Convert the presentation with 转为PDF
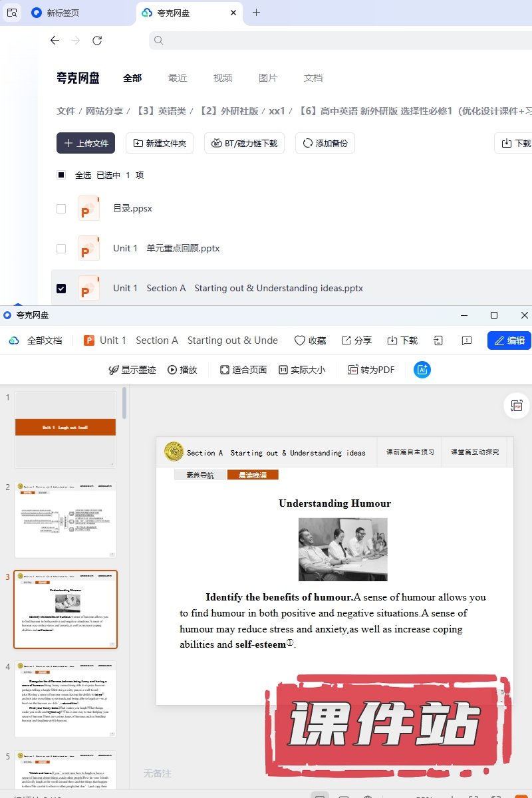This screenshot has width=532, height=798. [x=371, y=370]
